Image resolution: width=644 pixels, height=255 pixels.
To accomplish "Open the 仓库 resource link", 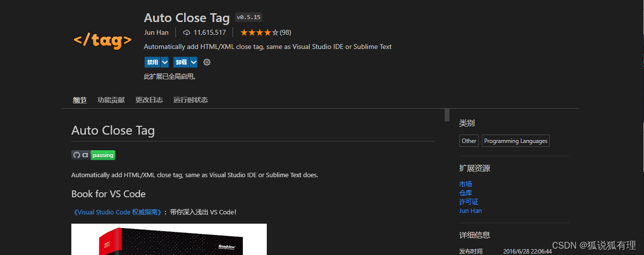I will click(466, 193).
